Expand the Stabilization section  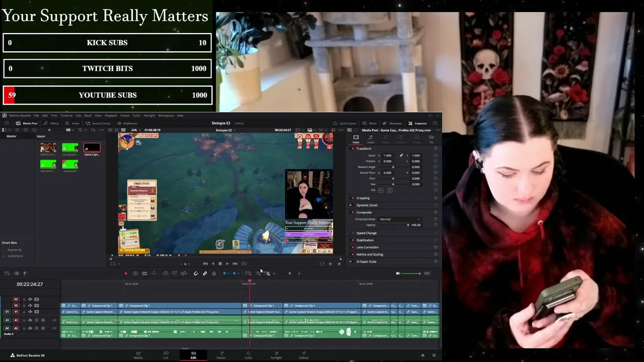pyautogui.click(x=365, y=240)
